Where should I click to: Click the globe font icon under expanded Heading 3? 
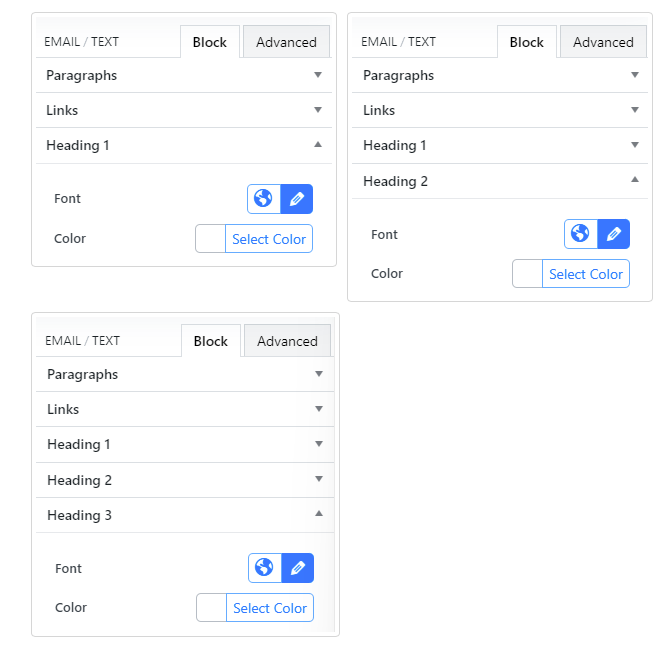tap(265, 568)
